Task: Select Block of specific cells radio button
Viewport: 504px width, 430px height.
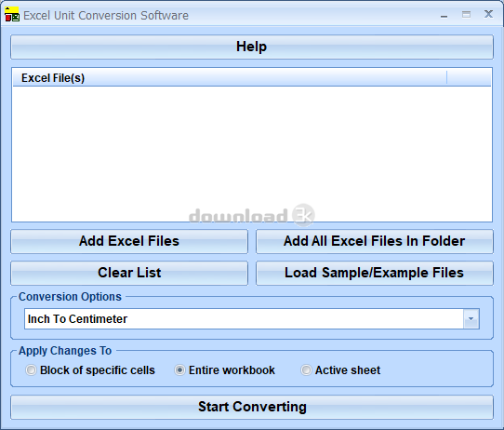Action: click(32, 370)
